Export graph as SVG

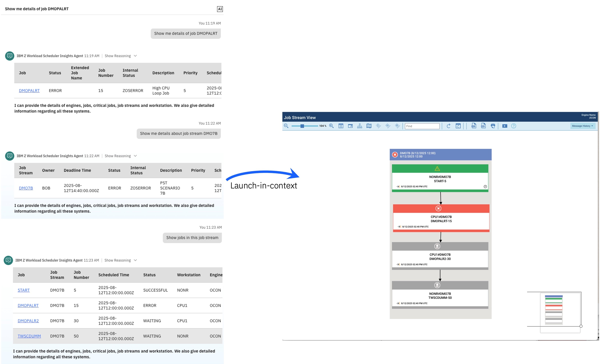point(473,126)
